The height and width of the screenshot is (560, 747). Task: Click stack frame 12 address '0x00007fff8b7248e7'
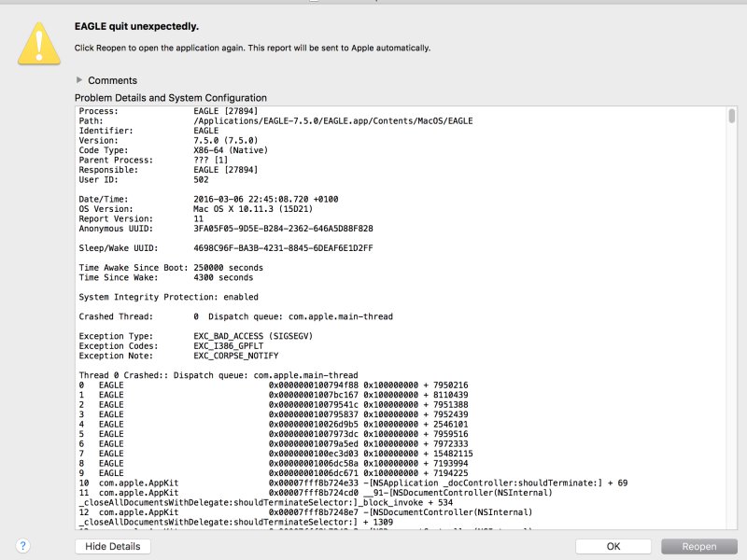313,512
